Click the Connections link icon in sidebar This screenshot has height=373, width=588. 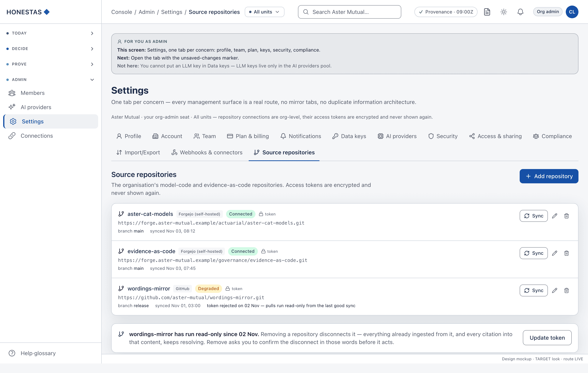tap(12, 136)
